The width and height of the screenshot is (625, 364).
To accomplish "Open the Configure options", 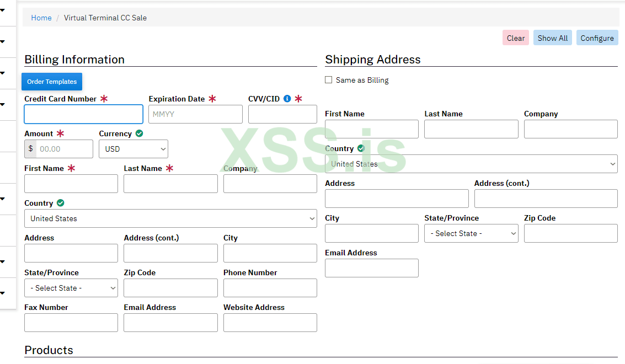I will 597,38.
